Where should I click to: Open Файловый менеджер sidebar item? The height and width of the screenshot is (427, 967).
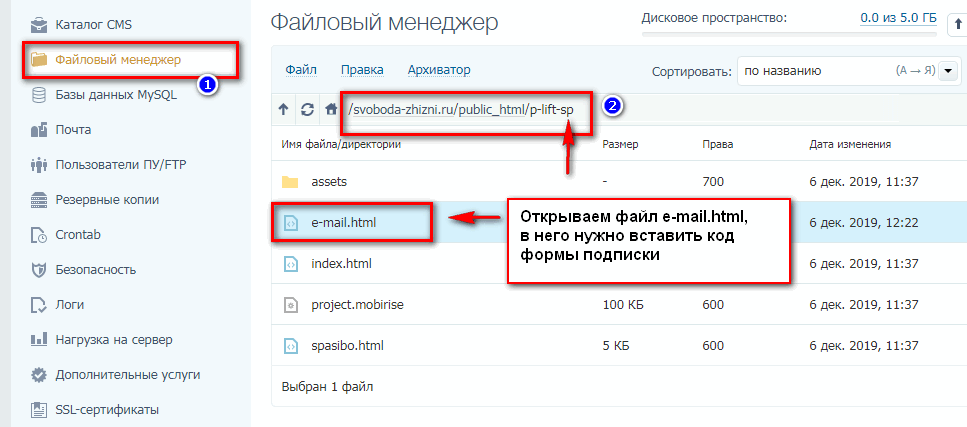pyautogui.click(x=118, y=60)
